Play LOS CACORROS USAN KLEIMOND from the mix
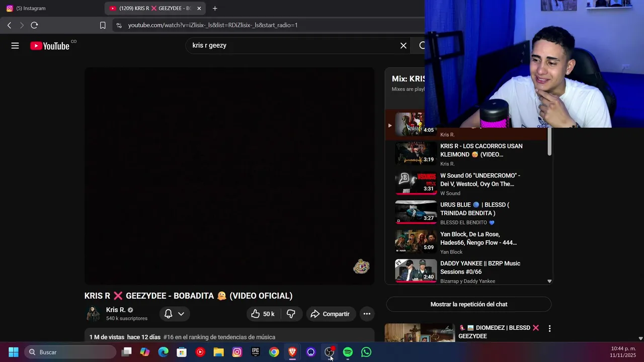This screenshot has width=644, height=362. pyautogui.click(x=481, y=150)
